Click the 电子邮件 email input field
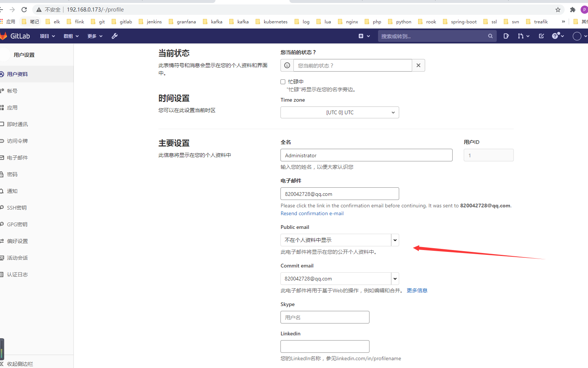 pyautogui.click(x=340, y=194)
